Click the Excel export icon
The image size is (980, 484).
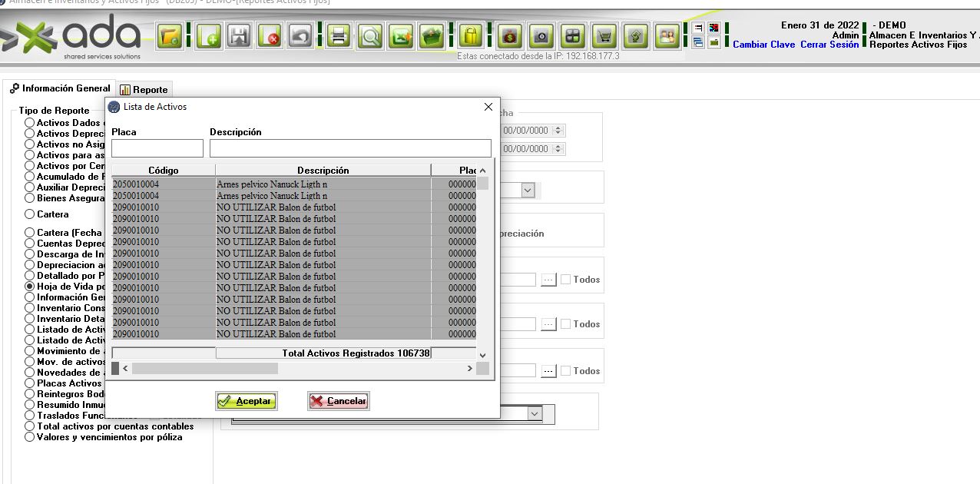click(400, 36)
